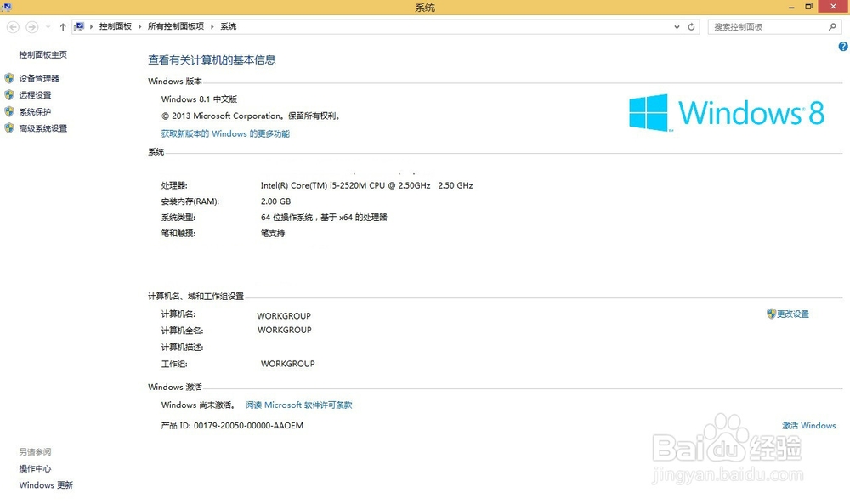850x504 pixels.
Task: Select product ID 00179-20050-00000-AAOEM
Action: click(248, 426)
